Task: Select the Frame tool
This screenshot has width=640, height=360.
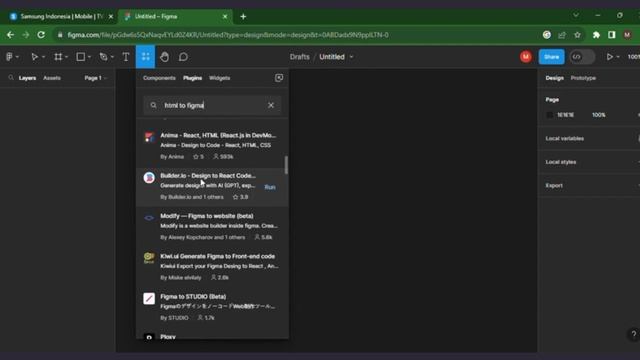Action: click(x=58, y=57)
